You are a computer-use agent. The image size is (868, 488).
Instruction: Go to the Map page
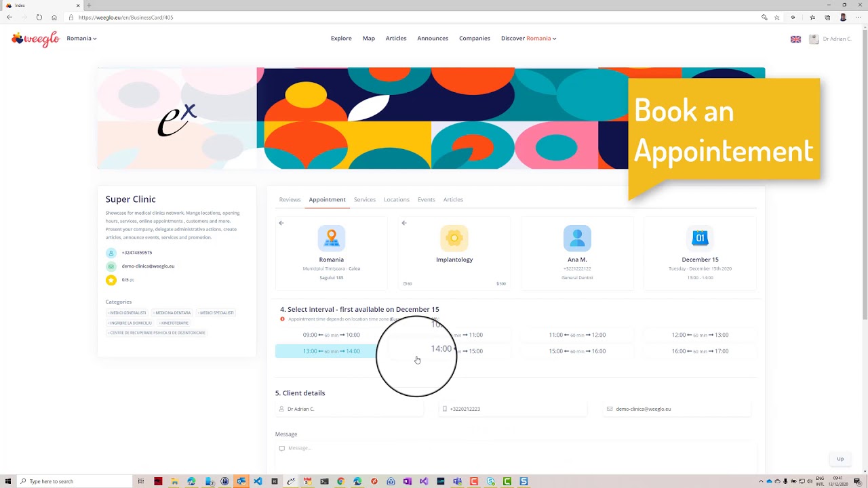point(369,39)
